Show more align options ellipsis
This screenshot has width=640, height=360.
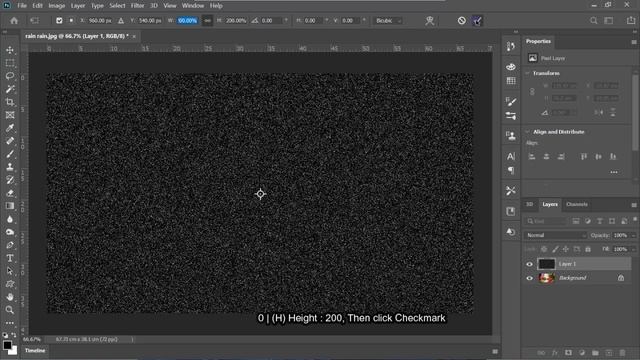614,172
